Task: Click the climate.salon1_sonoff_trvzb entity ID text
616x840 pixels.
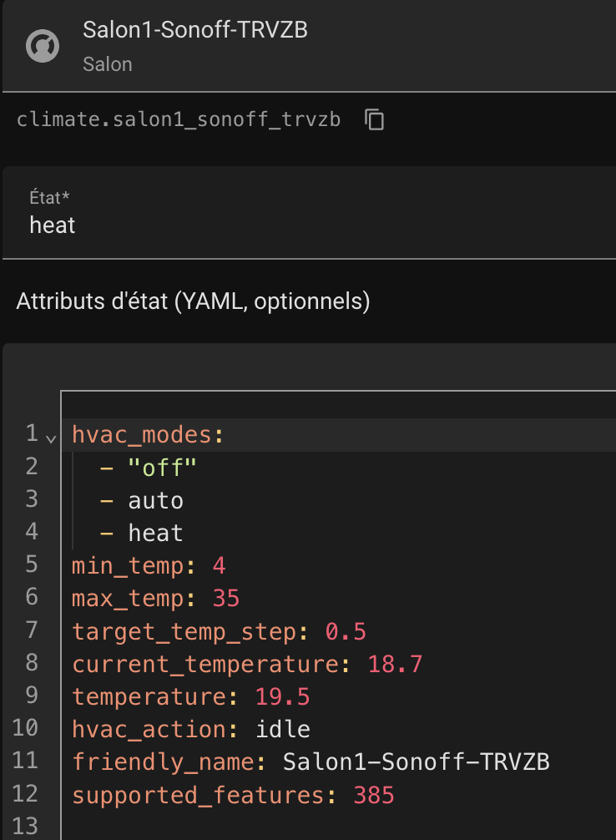Action: (x=179, y=119)
